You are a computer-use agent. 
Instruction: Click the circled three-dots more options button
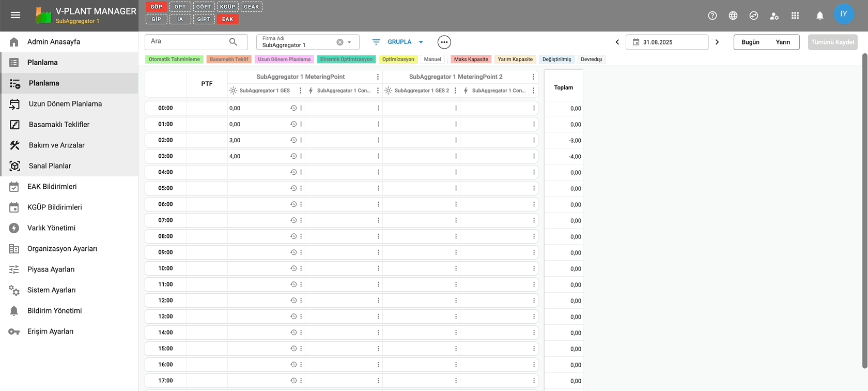point(444,42)
